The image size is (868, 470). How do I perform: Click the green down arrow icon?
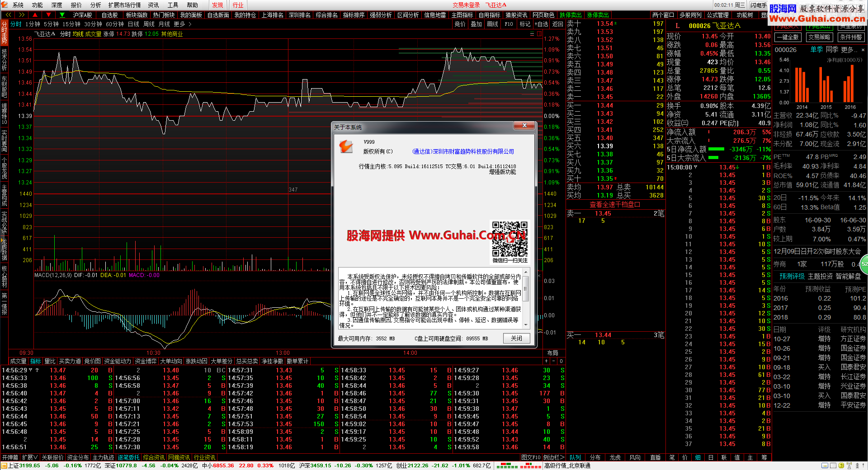point(62,15)
